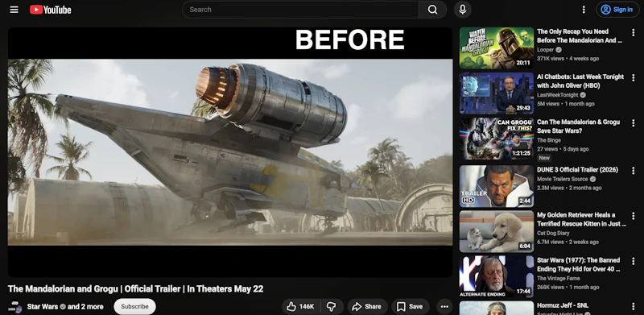This screenshot has width=644, height=315.
Task: Open the AI Chatbots Last Week Tonight thumbnail
Action: (x=497, y=93)
